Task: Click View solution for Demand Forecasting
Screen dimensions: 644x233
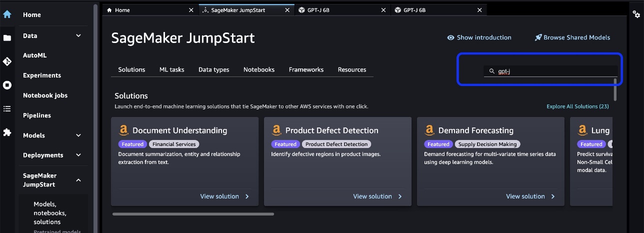Action: pos(525,196)
